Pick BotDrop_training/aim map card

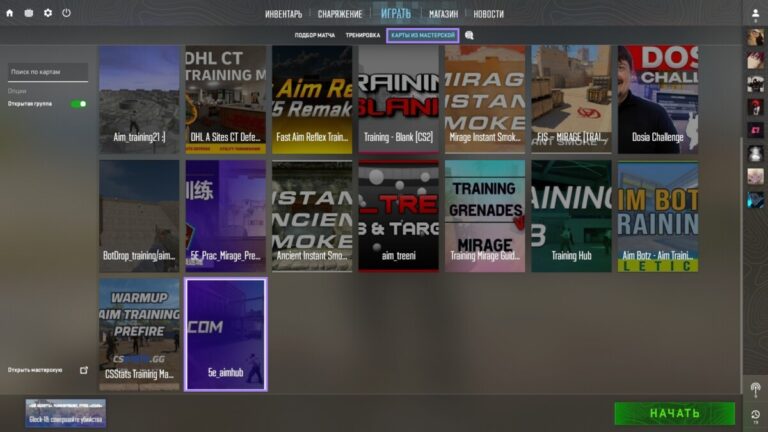click(x=139, y=216)
